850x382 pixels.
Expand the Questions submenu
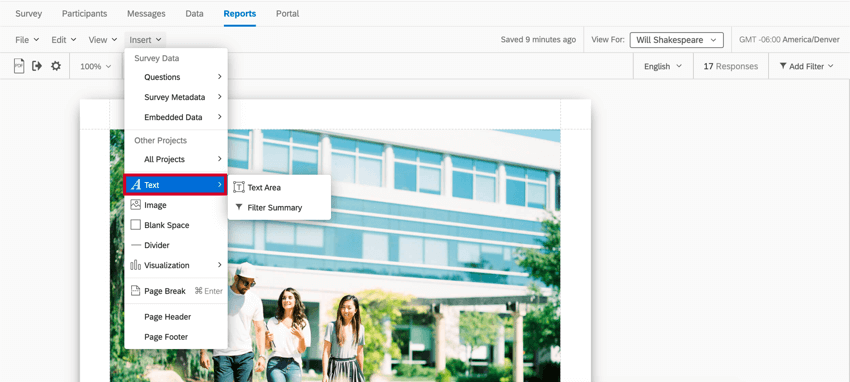[176, 77]
